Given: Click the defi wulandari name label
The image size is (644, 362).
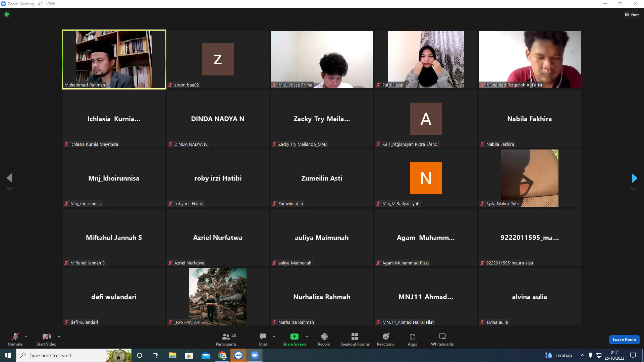Looking at the screenshot, I should point(84,322).
